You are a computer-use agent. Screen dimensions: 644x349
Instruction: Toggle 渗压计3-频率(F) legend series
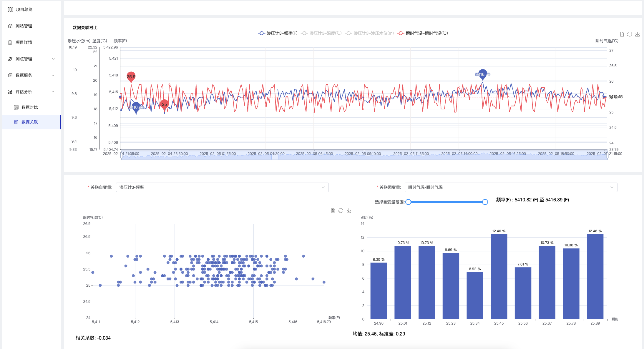point(278,33)
